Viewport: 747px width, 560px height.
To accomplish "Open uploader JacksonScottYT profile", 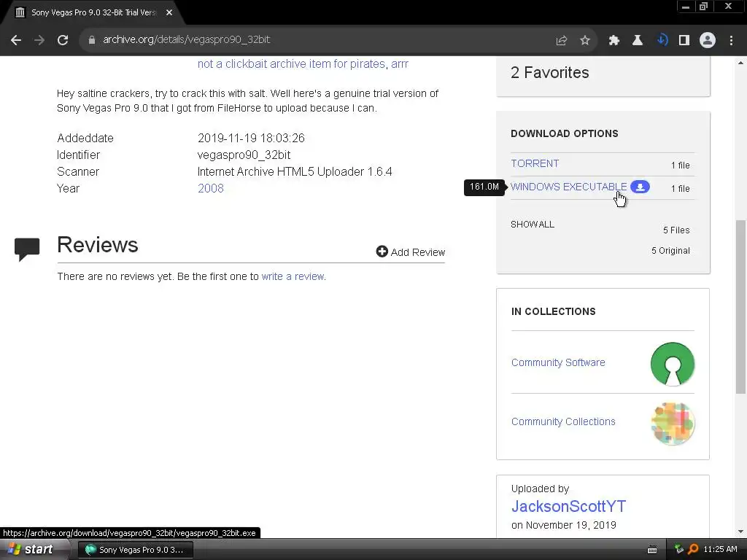I will click(x=568, y=506).
